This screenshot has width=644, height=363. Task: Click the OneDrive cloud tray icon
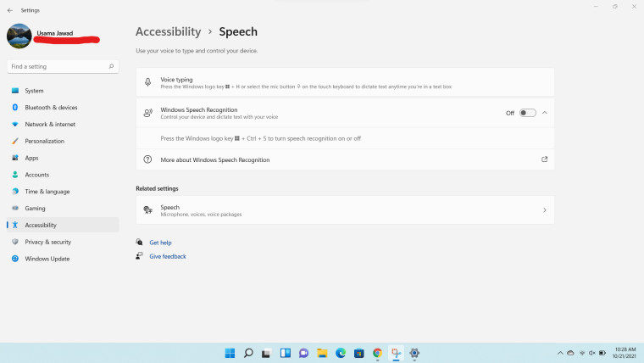570,353
